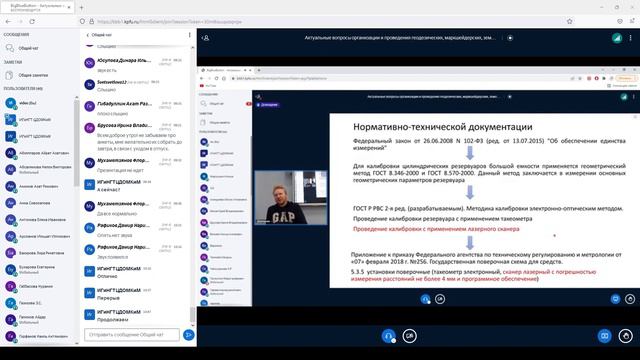The width and height of the screenshot is (640, 360).
Task: Toggle the share webcam button in the bottom bar
Action: 409,336
